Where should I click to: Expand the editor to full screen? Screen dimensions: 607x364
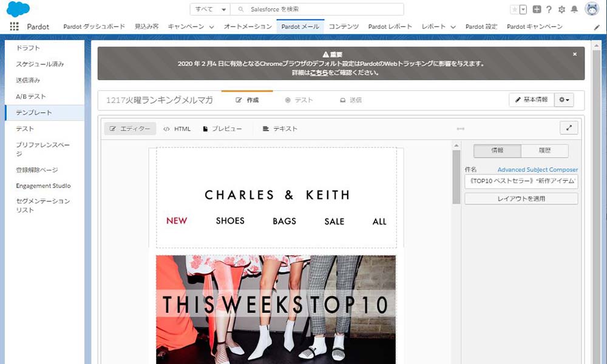point(569,127)
